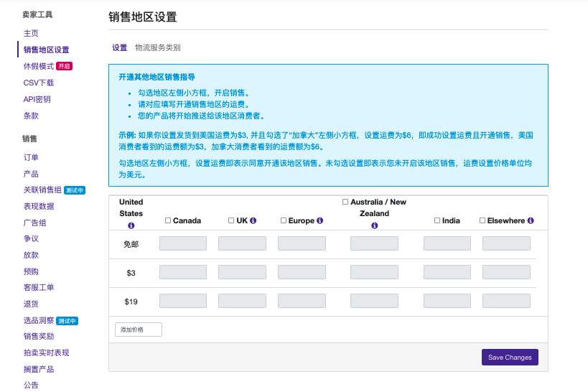Image resolution: width=588 pixels, height=392 pixels.
Task: Go to 订单 page
Action: point(31,157)
